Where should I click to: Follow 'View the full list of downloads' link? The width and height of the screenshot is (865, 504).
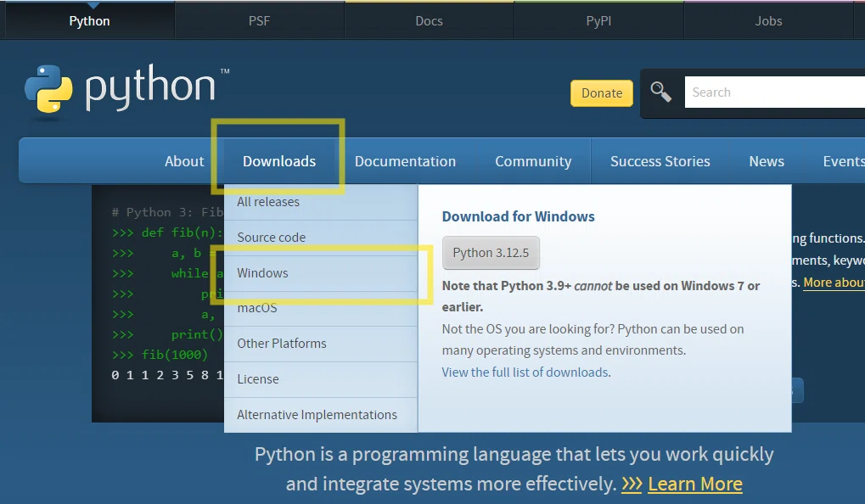(525, 372)
